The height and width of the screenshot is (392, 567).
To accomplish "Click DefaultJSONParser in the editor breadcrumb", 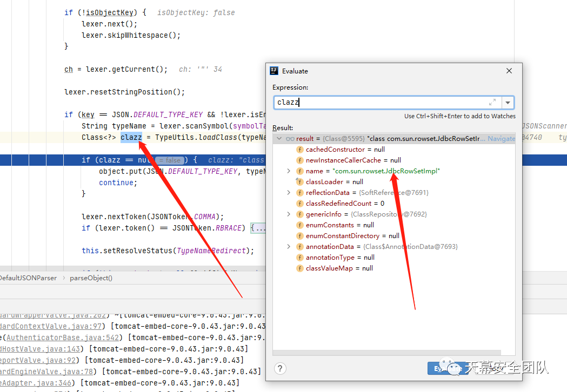I will pos(28,278).
